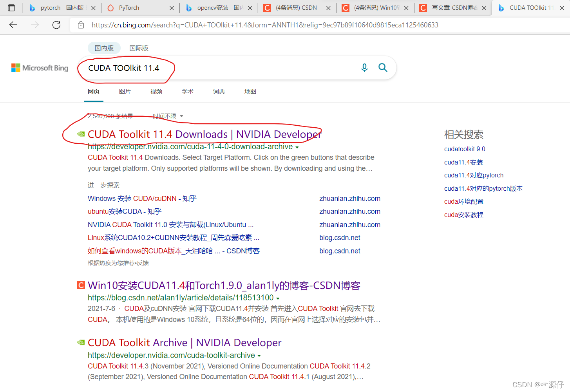Click the browser address bar URL
The width and height of the screenshot is (570, 392).
(x=265, y=25)
